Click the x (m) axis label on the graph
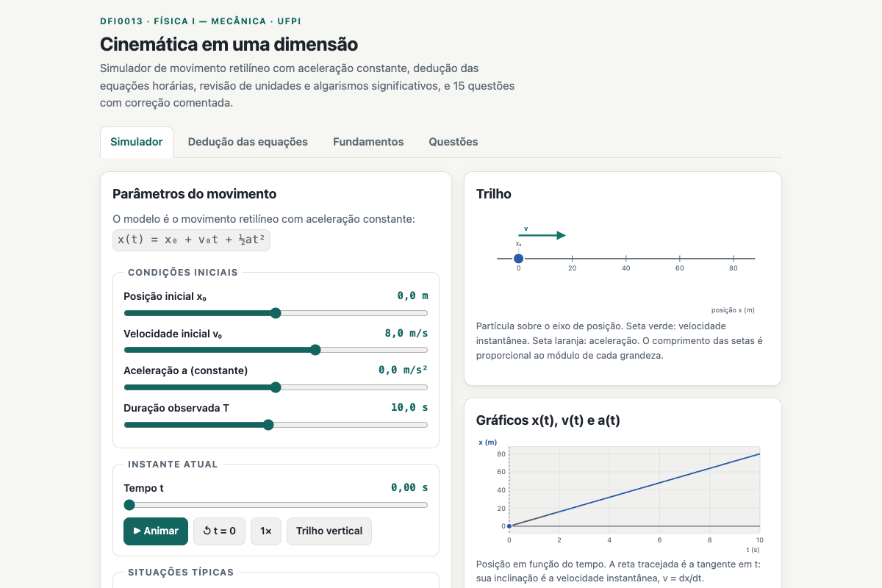 487,442
